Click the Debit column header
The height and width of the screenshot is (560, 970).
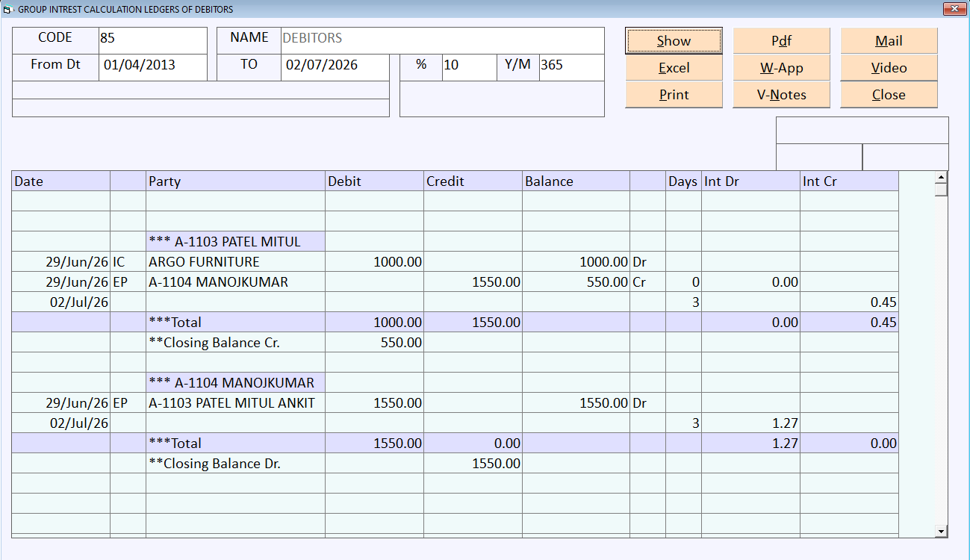point(374,181)
